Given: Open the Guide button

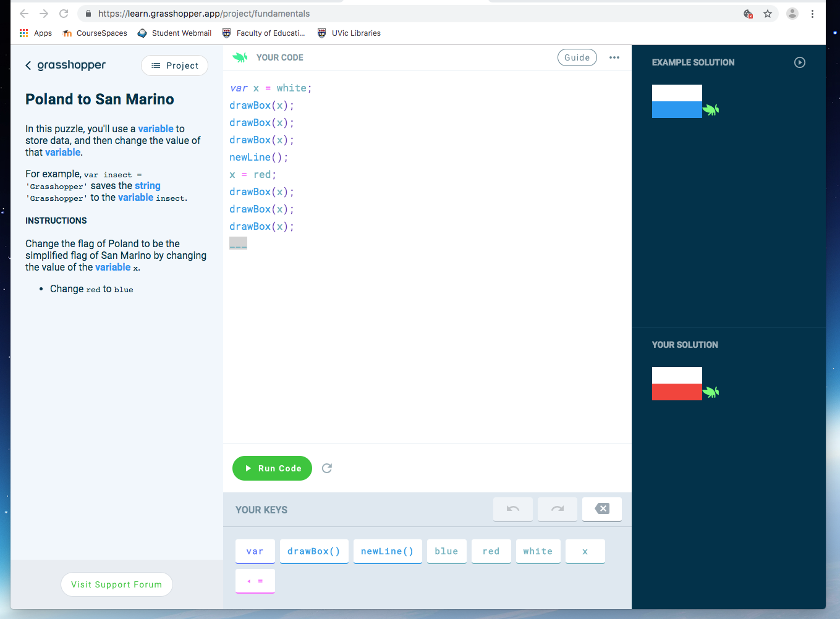Looking at the screenshot, I should (x=577, y=57).
